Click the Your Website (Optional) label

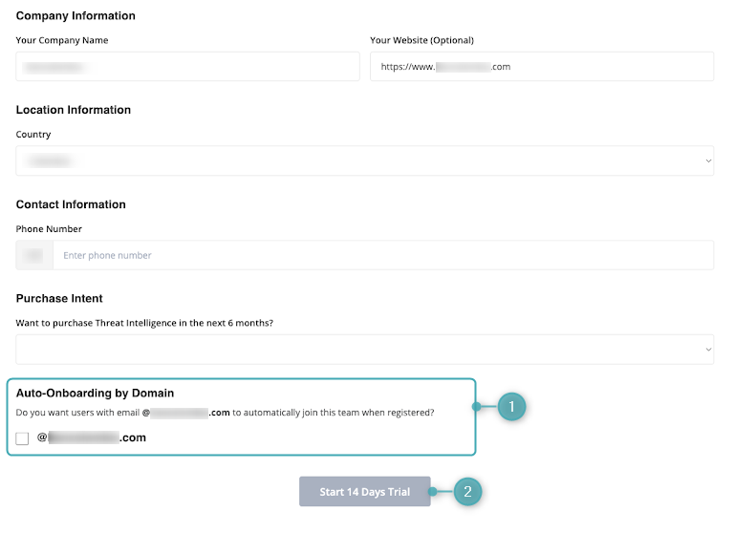click(x=421, y=40)
